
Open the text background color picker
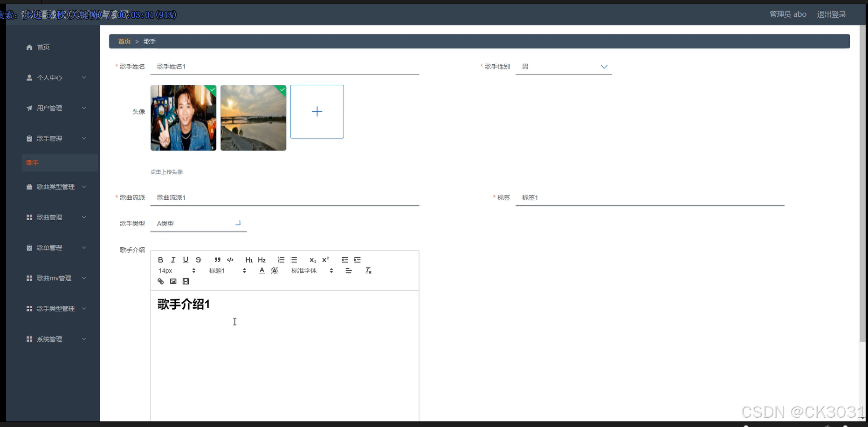275,271
